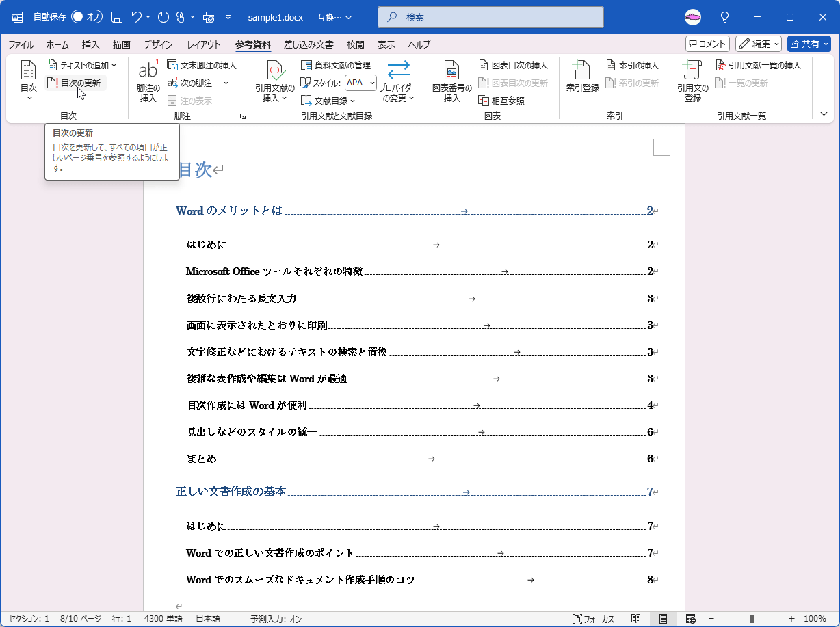Switch to レイアウト tab
Screen dimensions: 840x627
pyautogui.click(x=204, y=44)
